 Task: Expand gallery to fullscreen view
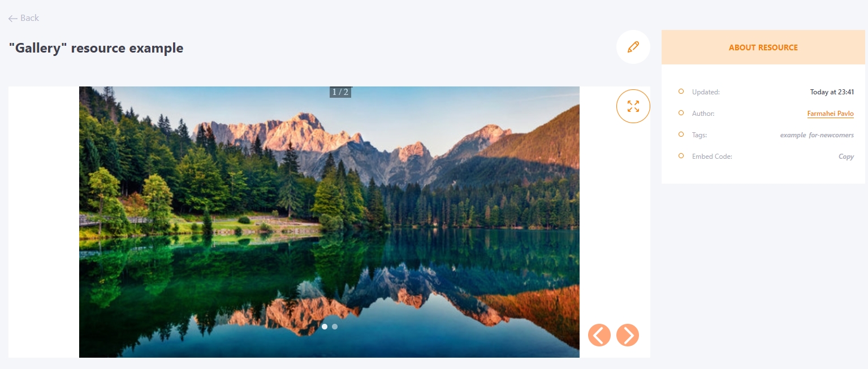coord(633,106)
